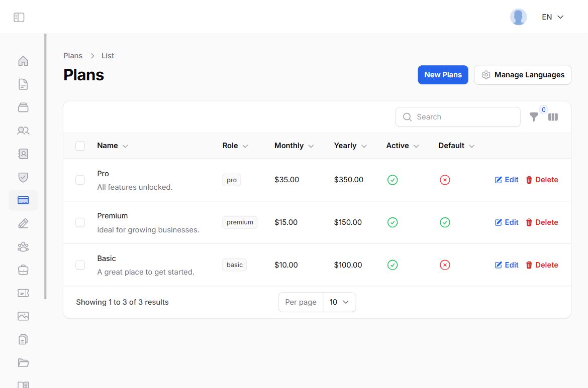The width and height of the screenshot is (588, 388).
Task: Toggle columns visibility icon
Action: click(553, 117)
